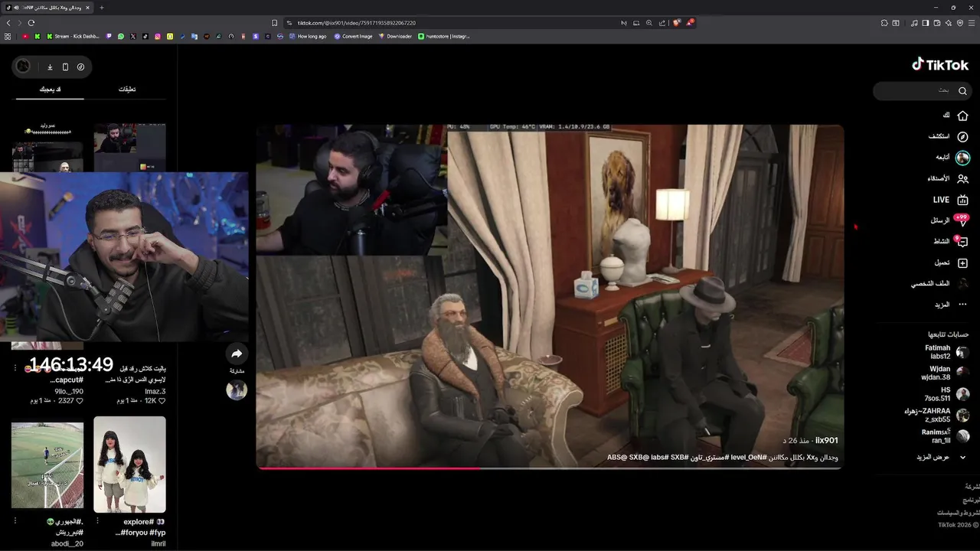The image size is (980, 551).
Task: Switch to the تعليقات comments tab
Action: coord(127,90)
